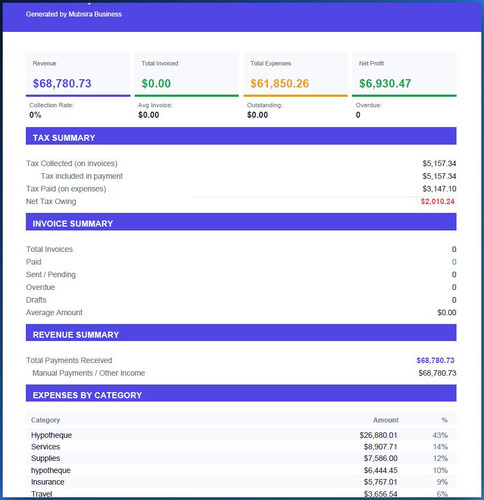The width and height of the screenshot is (484, 500).
Task: Click the 'Outstanding:' label
Action: click(264, 105)
